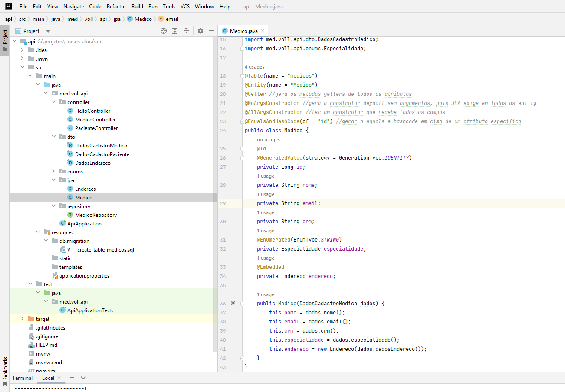Click the 4 usages hint above @Table
565x392 pixels.
254,67
